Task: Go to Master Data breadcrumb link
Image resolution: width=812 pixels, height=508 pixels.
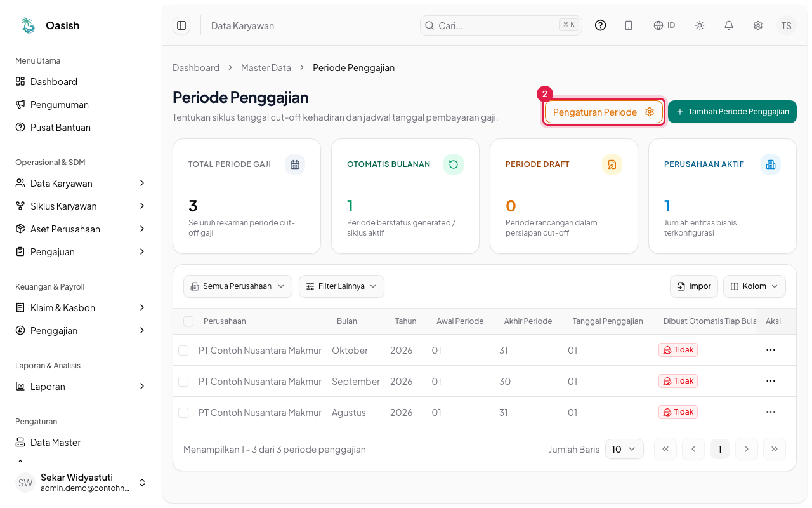Action: 266,67
